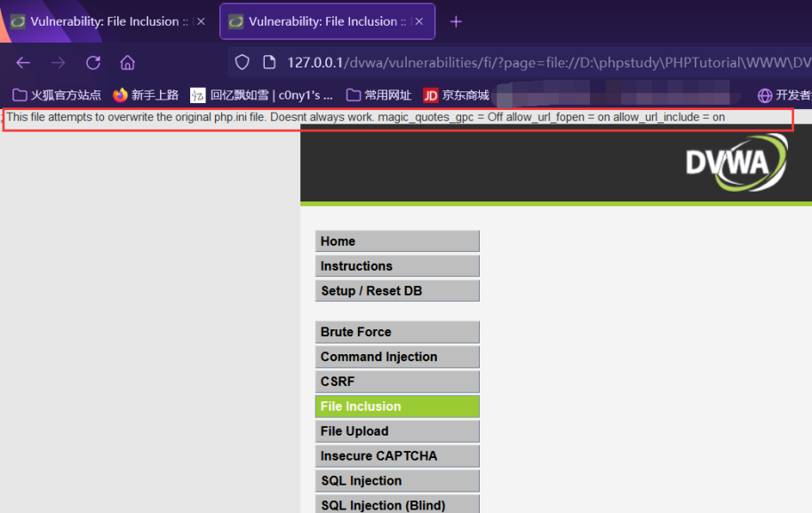This screenshot has height=513, width=812.
Task: Open Insecure CAPTCHA page
Action: point(397,456)
